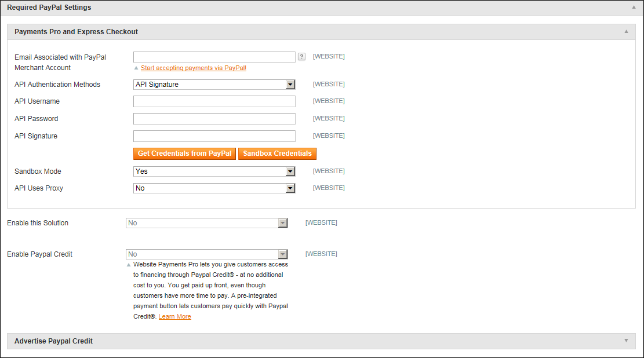This screenshot has height=358, width=644.
Task: Click the Sandbox Credentials button
Action: [277, 154]
